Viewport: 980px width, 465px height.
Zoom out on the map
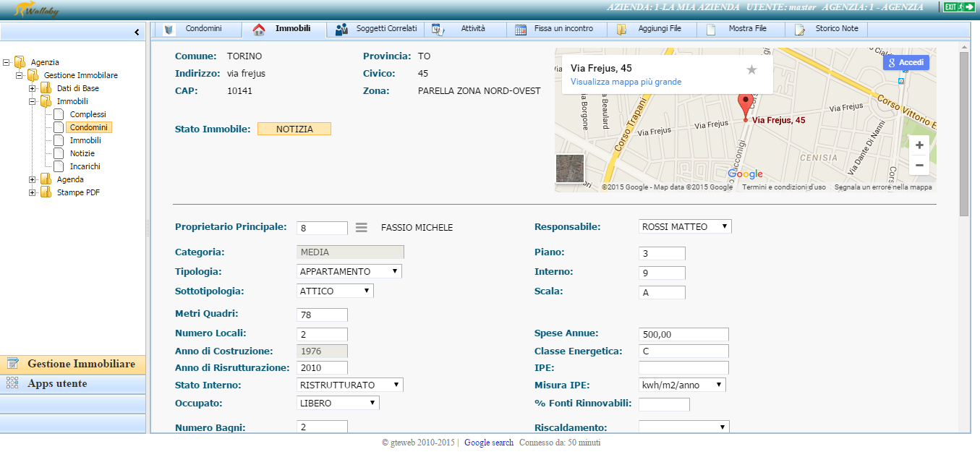(x=919, y=166)
